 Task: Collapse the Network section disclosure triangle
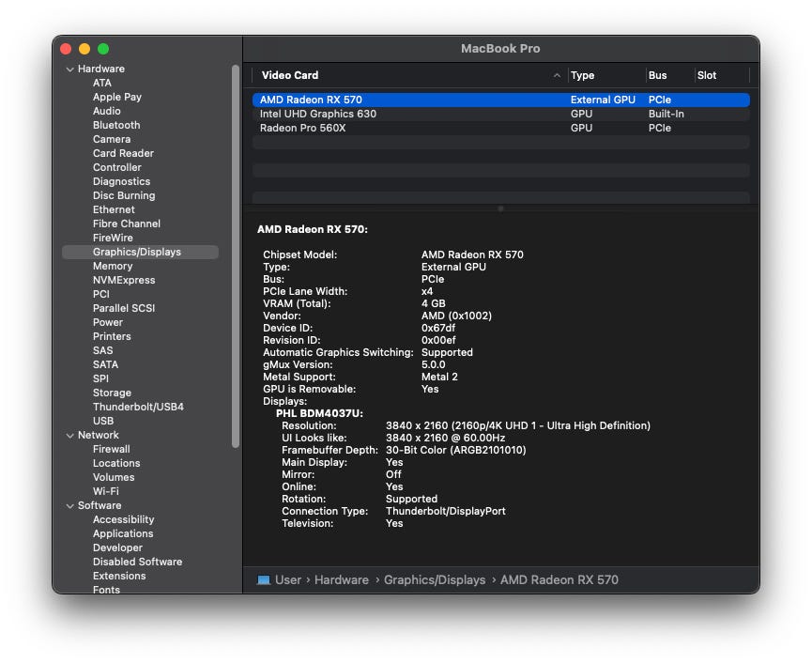click(x=69, y=436)
